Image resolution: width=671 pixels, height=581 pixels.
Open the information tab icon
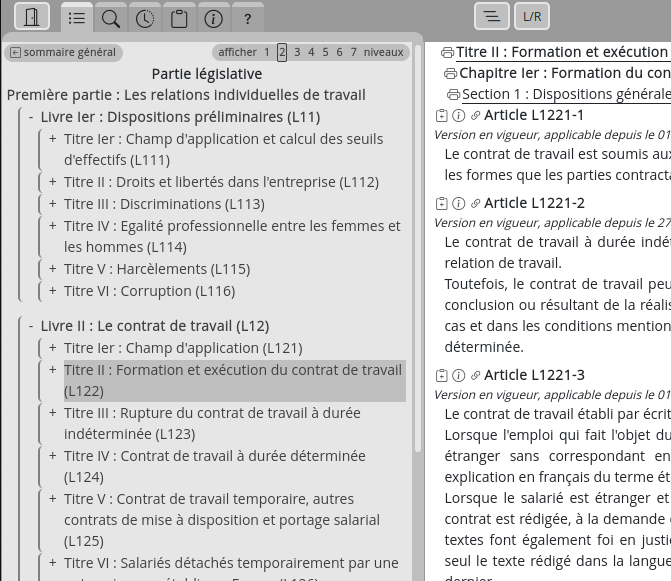[213, 19]
